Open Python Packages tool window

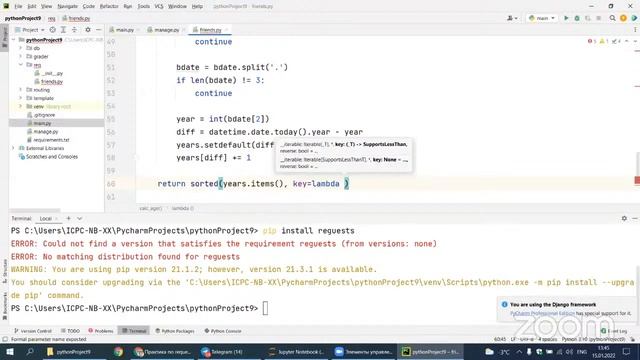175,331
